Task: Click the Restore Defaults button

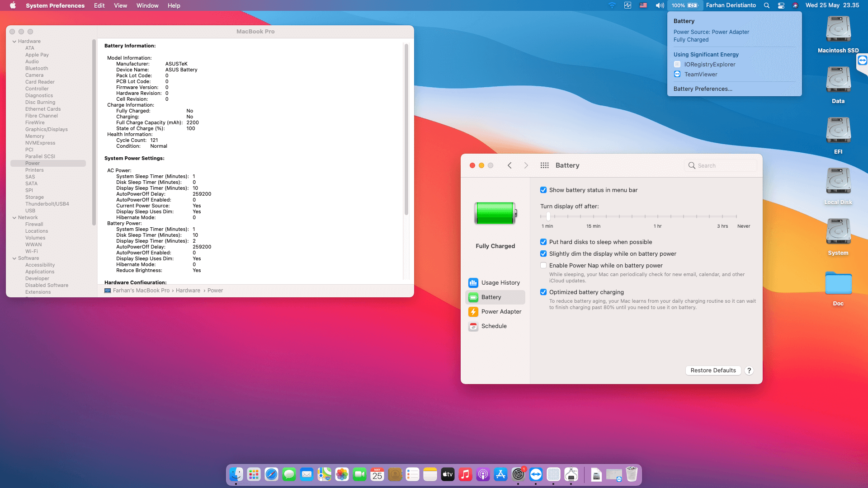Action: [x=713, y=370]
